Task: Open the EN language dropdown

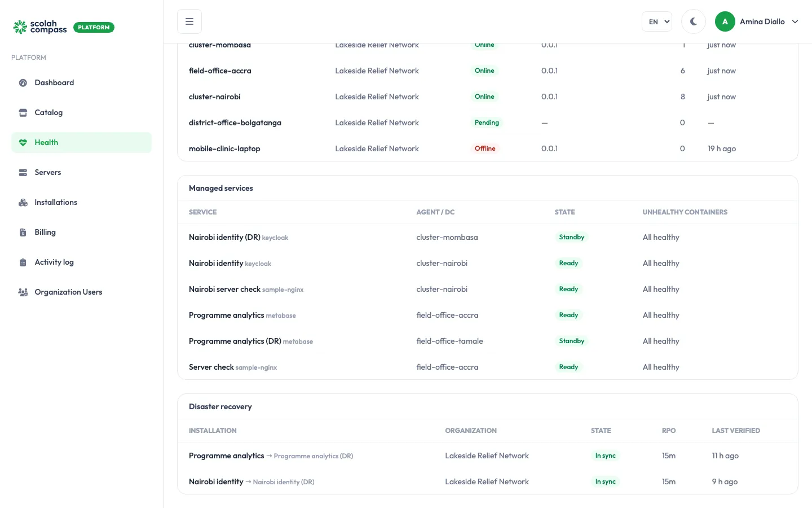Action: click(657, 21)
